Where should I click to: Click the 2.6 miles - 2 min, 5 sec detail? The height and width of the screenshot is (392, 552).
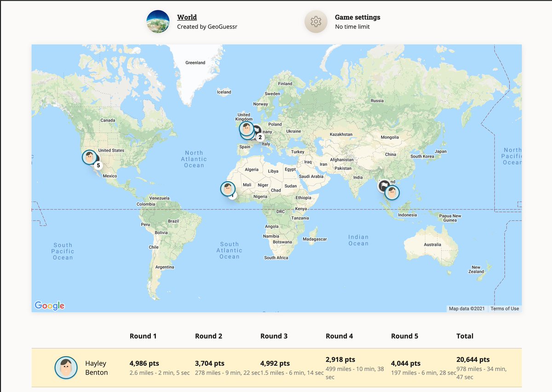pos(160,373)
